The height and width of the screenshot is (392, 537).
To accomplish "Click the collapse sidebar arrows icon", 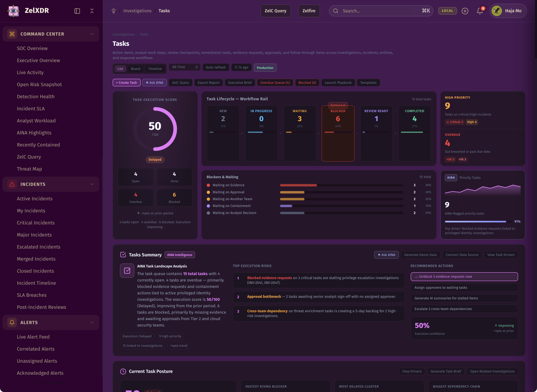I will coord(92,11).
